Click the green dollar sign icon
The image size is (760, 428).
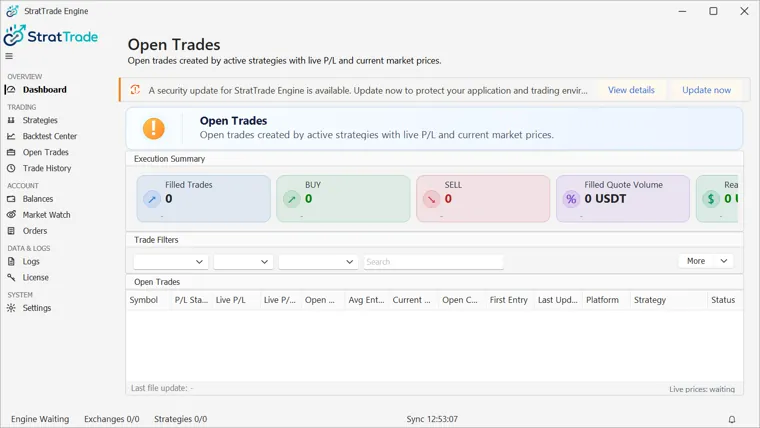click(711, 199)
